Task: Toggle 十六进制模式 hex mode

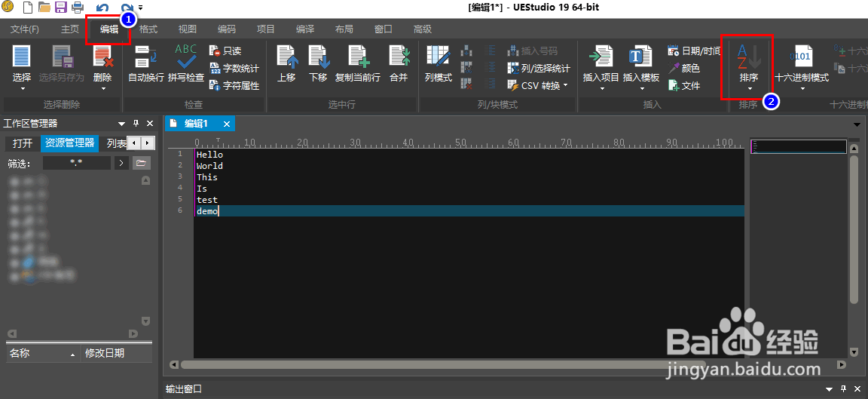Action: [x=802, y=63]
